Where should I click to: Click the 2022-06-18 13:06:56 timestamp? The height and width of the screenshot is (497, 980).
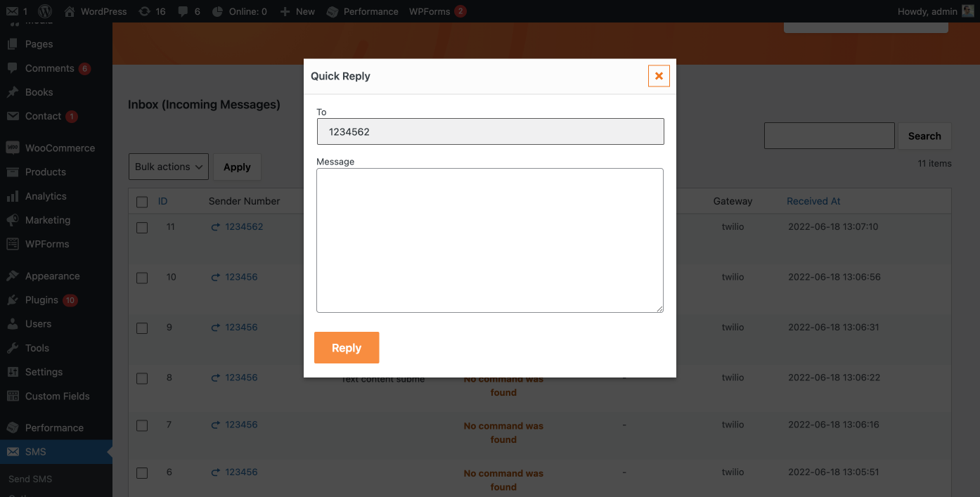[834, 277]
